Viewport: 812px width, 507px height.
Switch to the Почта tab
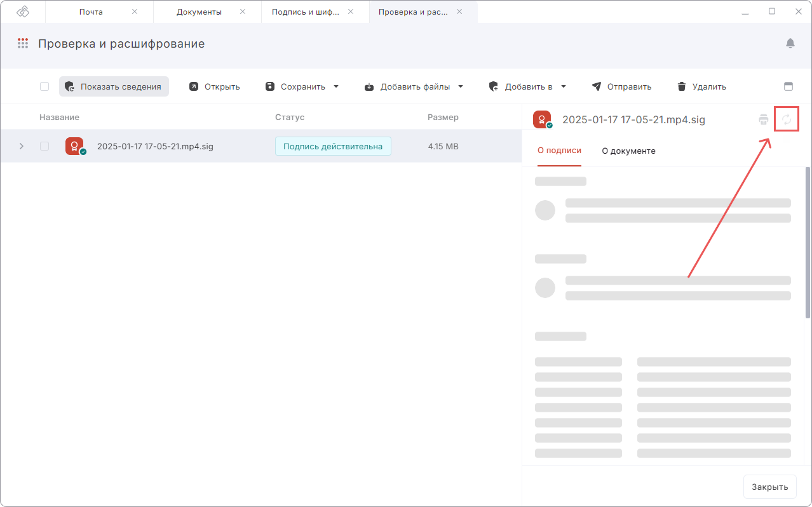pos(91,11)
